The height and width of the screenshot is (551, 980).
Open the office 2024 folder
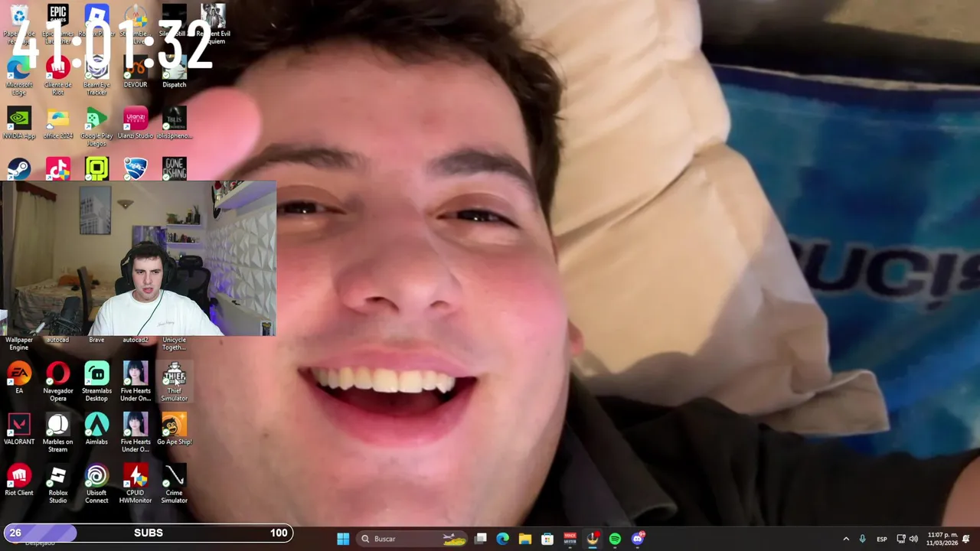tap(57, 123)
